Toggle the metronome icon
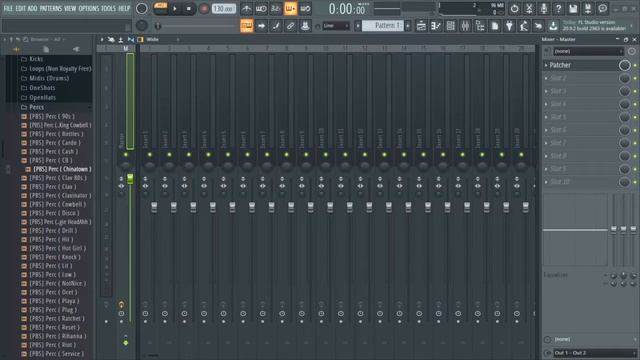The width and height of the screenshot is (640, 360). click(x=246, y=9)
